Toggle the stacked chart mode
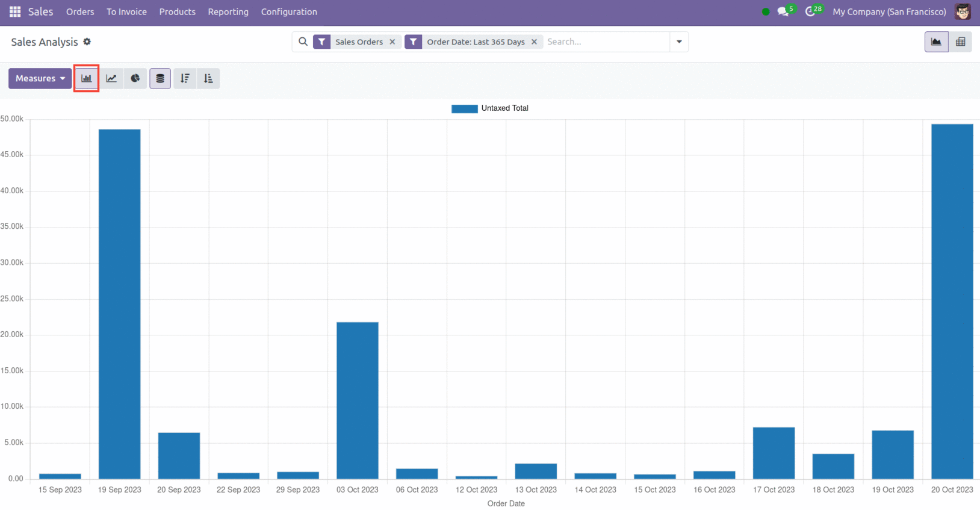The image size is (980, 510). [x=160, y=78]
